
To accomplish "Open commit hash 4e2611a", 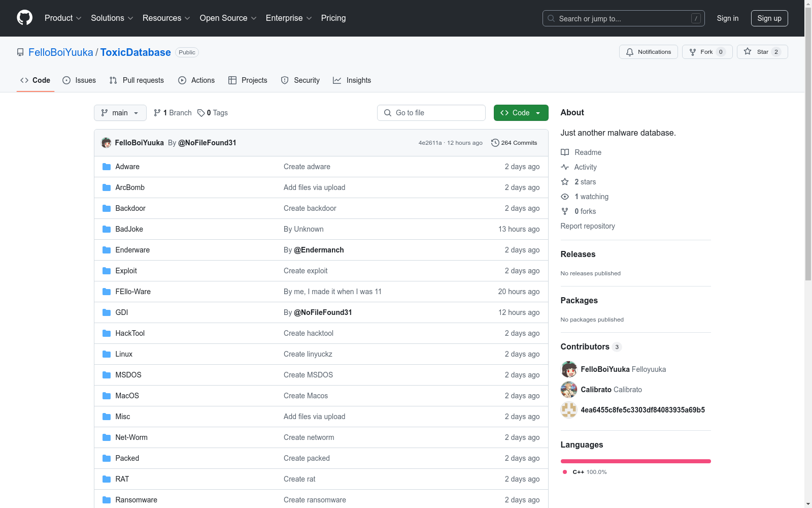I will point(430,143).
